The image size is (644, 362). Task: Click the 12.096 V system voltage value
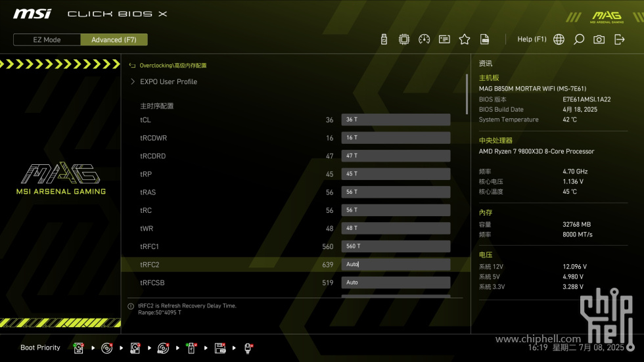(x=574, y=266)
